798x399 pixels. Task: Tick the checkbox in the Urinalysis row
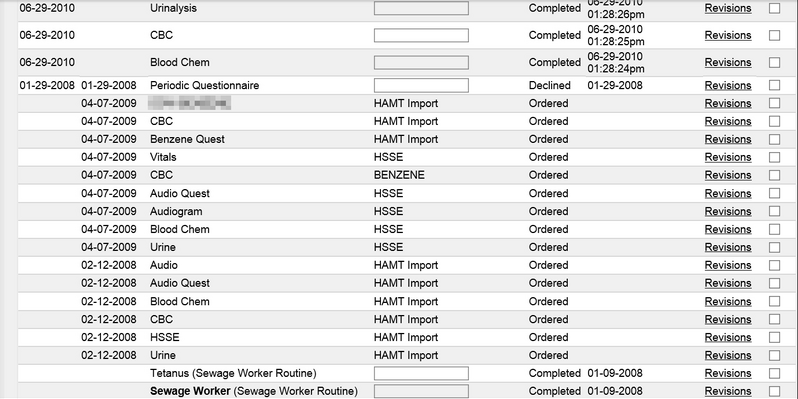(774, 8)
